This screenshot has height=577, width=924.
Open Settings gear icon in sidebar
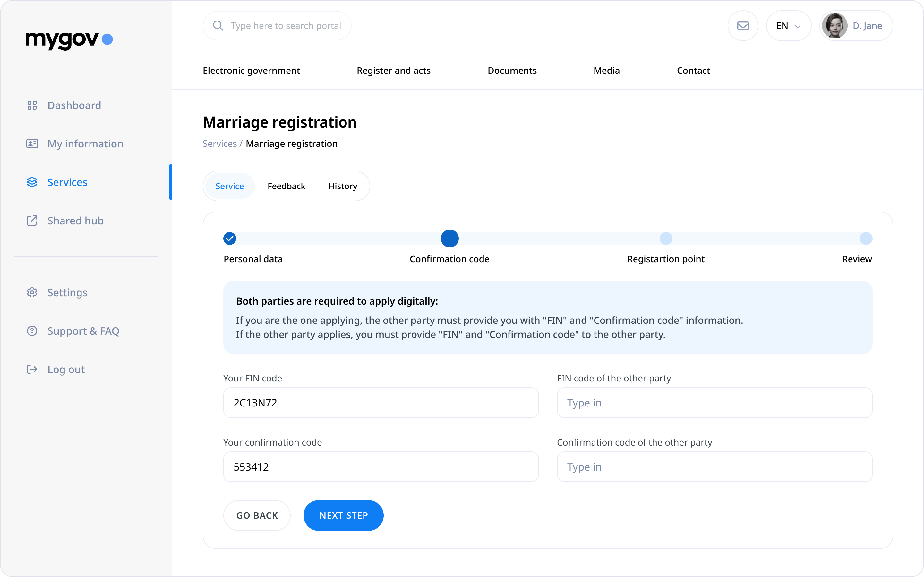coord(32,292)
